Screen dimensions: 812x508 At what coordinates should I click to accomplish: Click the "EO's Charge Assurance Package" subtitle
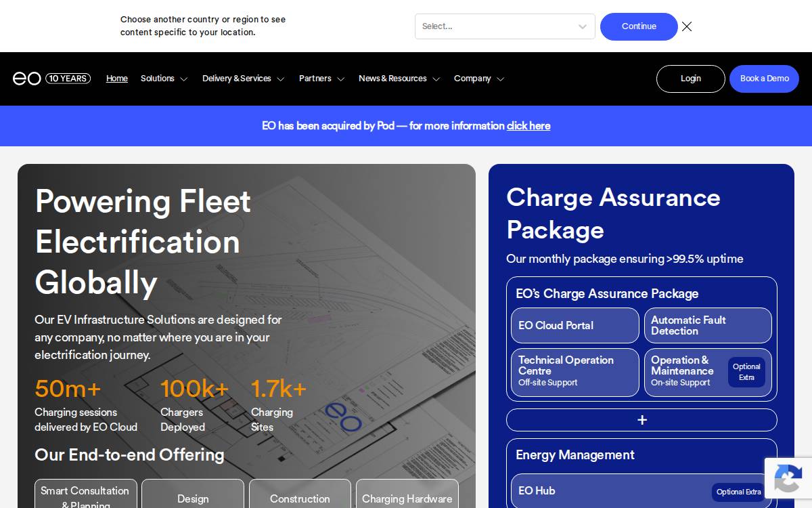tap(607, 294)
